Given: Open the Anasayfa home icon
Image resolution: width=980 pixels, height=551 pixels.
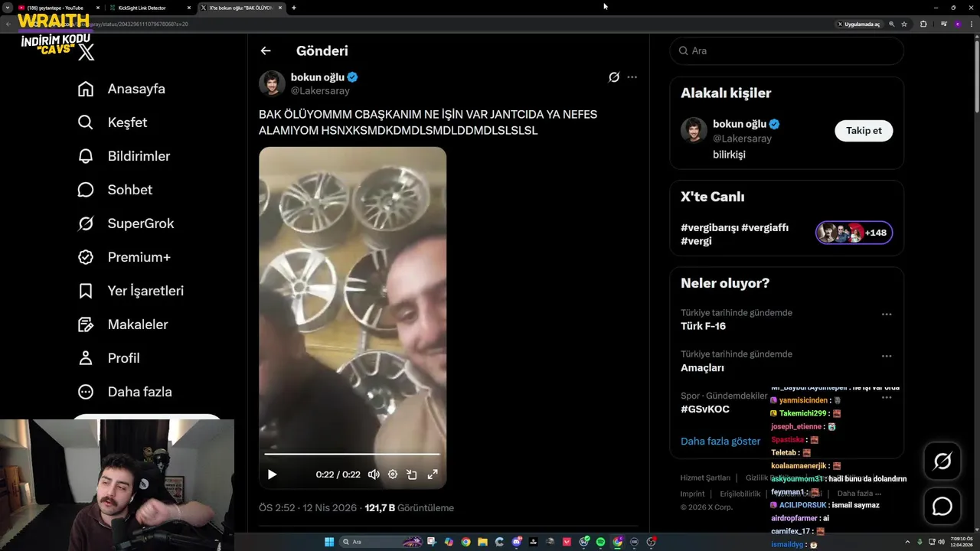Looking at the screenshot, I should [x=86, y=89].
